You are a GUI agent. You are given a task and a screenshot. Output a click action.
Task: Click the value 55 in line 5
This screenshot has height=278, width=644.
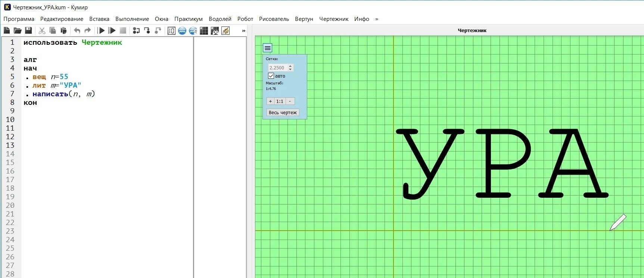click(64, 76)
